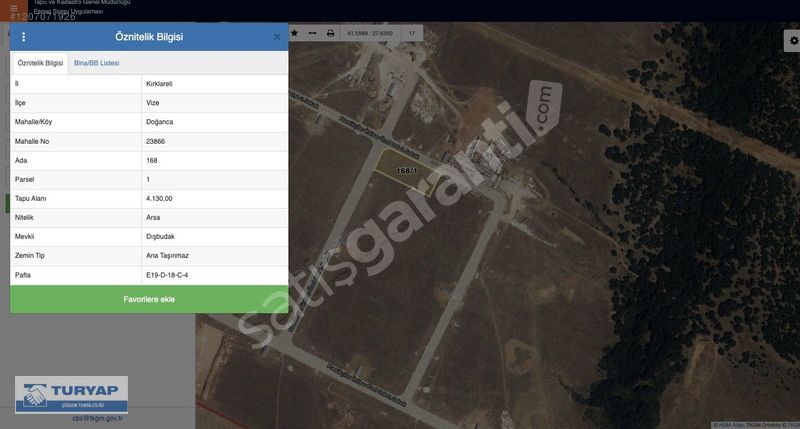800x429 pixels.
Task: Select the Doğanca village value
Action: tap(160, 122)
